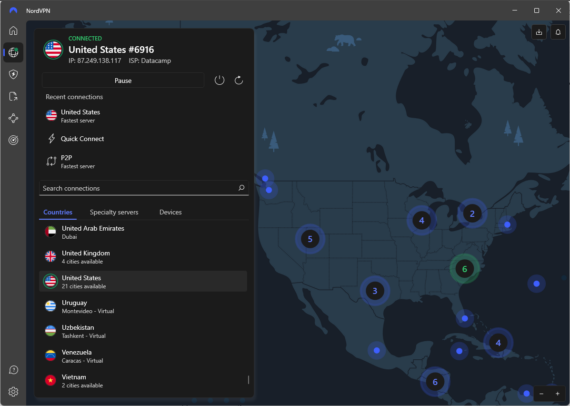The width and height of the screenshot is (570, 406).
Task: Switch to the Specialty servers tab
Action: point(114,212)
